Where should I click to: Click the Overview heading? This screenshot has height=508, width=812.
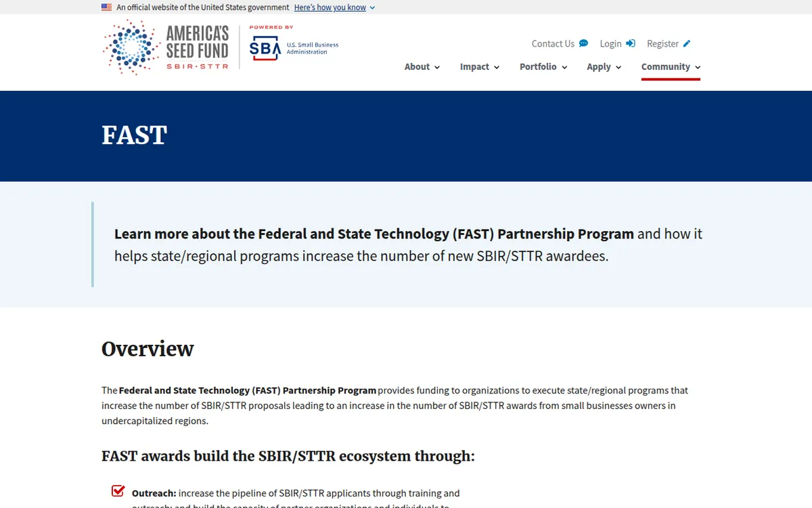pyautogui.click(x=148, y=349)
